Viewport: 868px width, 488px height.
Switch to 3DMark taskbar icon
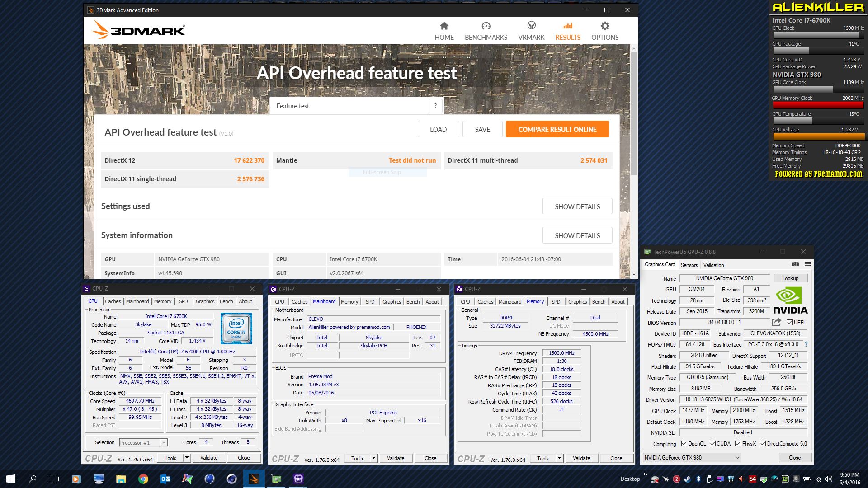click(254, 479)
